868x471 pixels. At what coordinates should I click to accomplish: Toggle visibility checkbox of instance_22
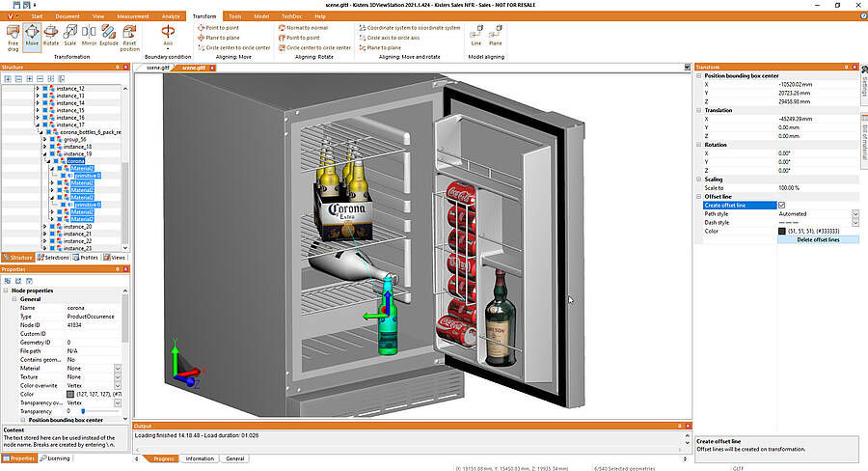tap(52, 241)
